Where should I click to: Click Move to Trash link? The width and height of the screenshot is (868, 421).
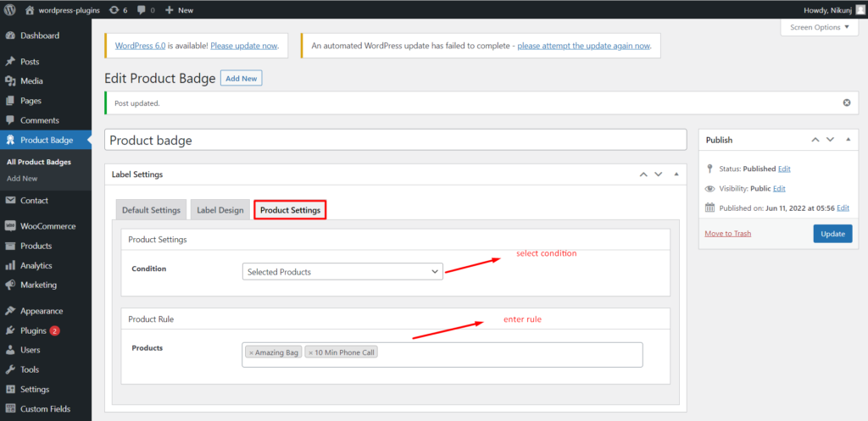point(728,234)
